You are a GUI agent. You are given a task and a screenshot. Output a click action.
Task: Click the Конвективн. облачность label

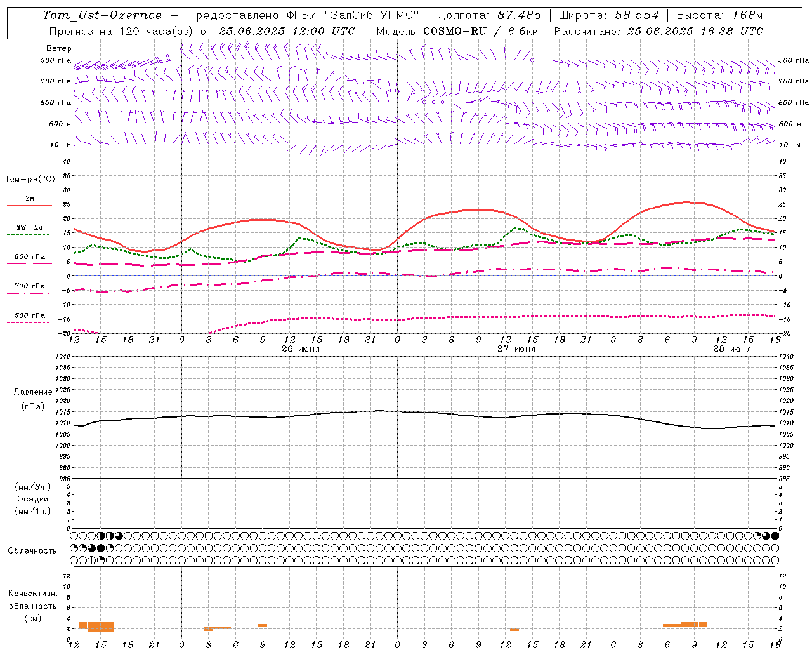click(x=32, y=600)
